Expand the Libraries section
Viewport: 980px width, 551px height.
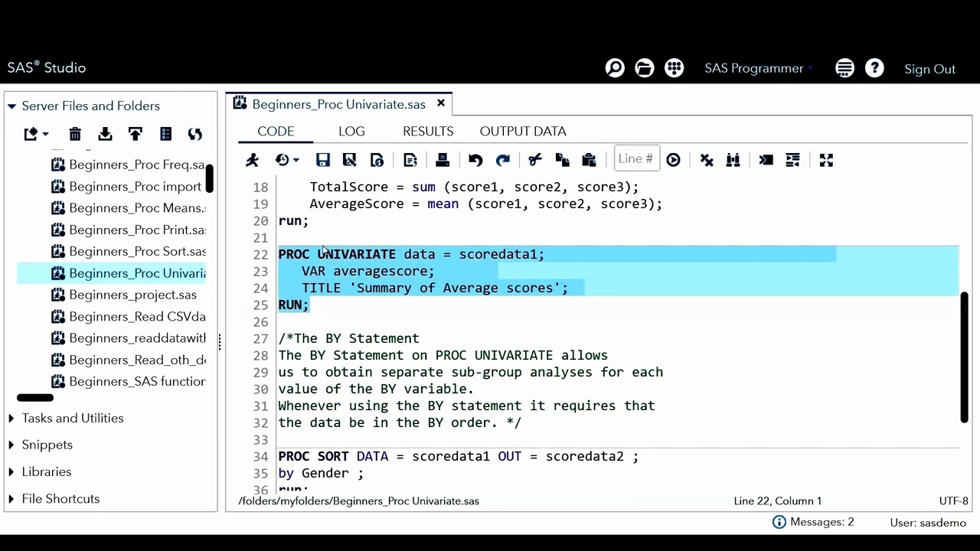pyautogui.click(x=11, y=471)
